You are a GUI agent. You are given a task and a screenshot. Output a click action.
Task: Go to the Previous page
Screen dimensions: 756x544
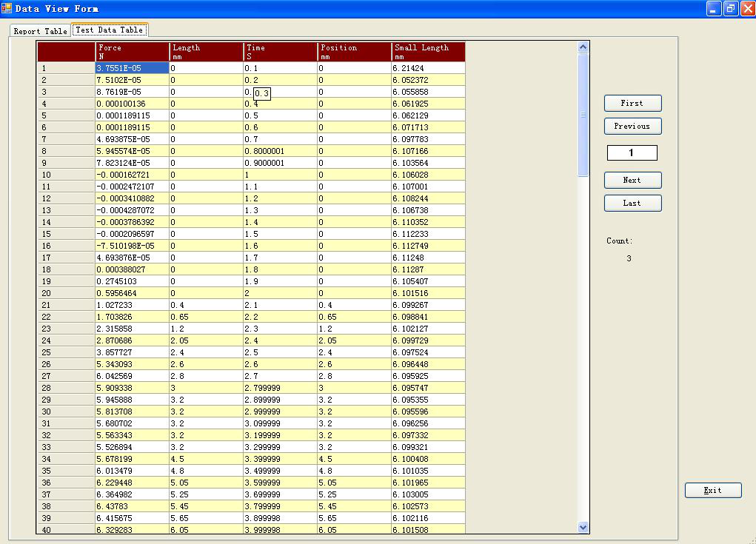point(632,126)
